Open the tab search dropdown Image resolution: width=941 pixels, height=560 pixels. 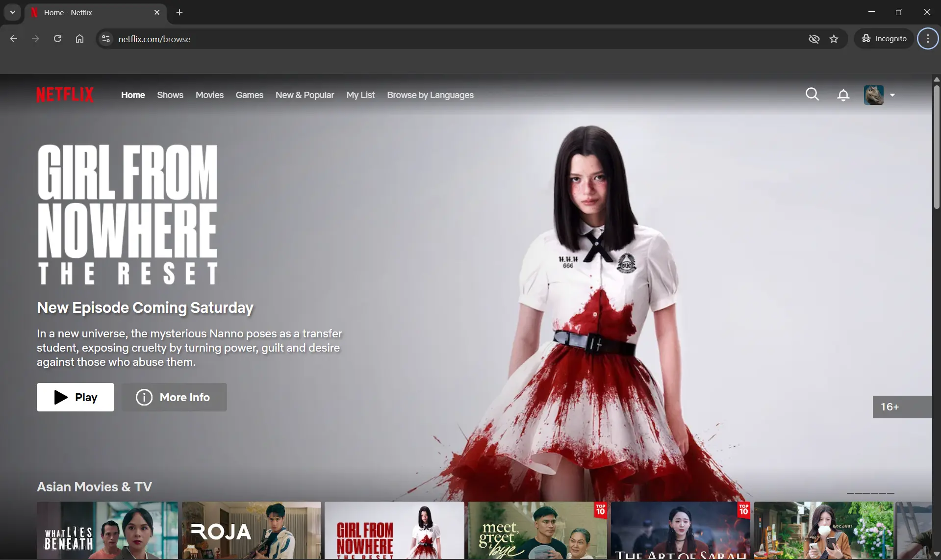[13, 12]
